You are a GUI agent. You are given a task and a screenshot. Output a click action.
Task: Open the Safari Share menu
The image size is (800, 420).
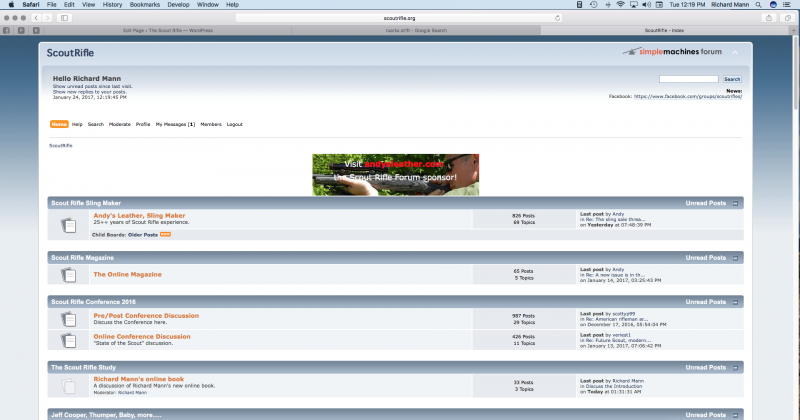click(769, 18)
